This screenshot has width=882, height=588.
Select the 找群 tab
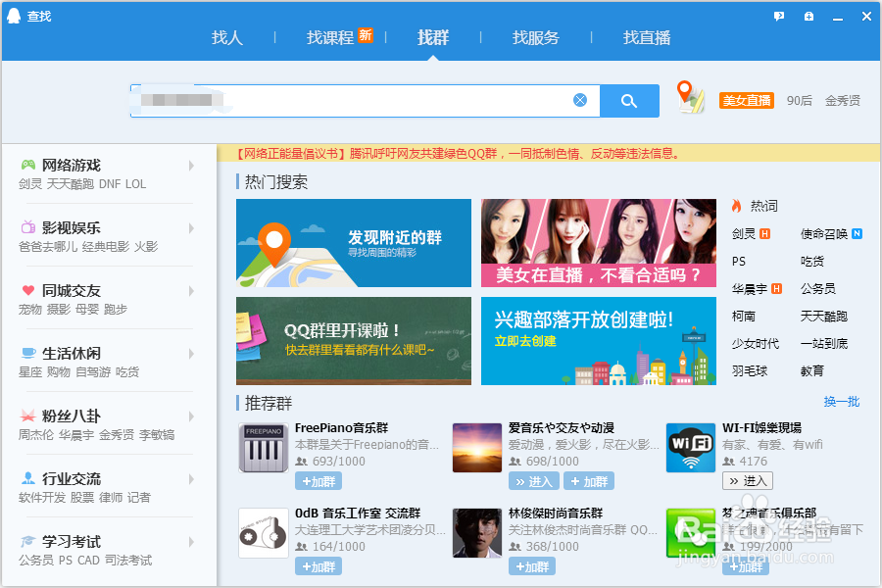[433, 37]
